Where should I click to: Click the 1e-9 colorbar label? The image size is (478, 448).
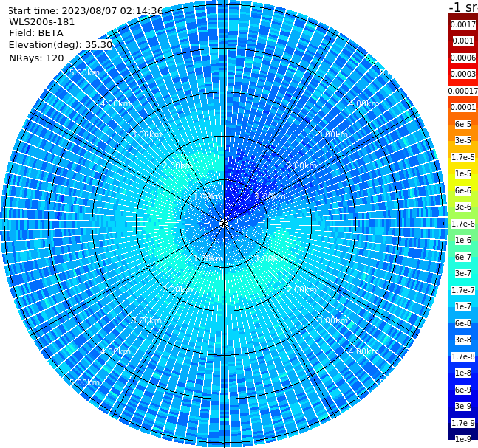click(x=463, y=439)
